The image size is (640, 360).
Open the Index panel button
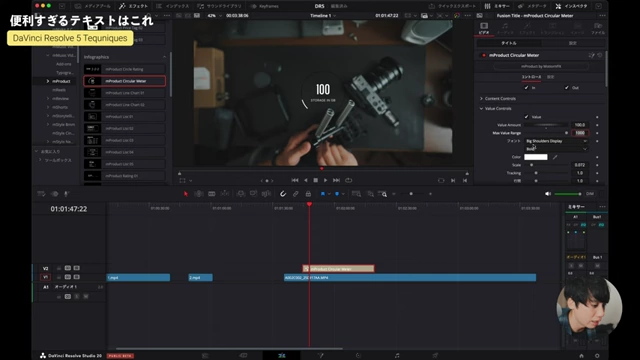(173, 6)
